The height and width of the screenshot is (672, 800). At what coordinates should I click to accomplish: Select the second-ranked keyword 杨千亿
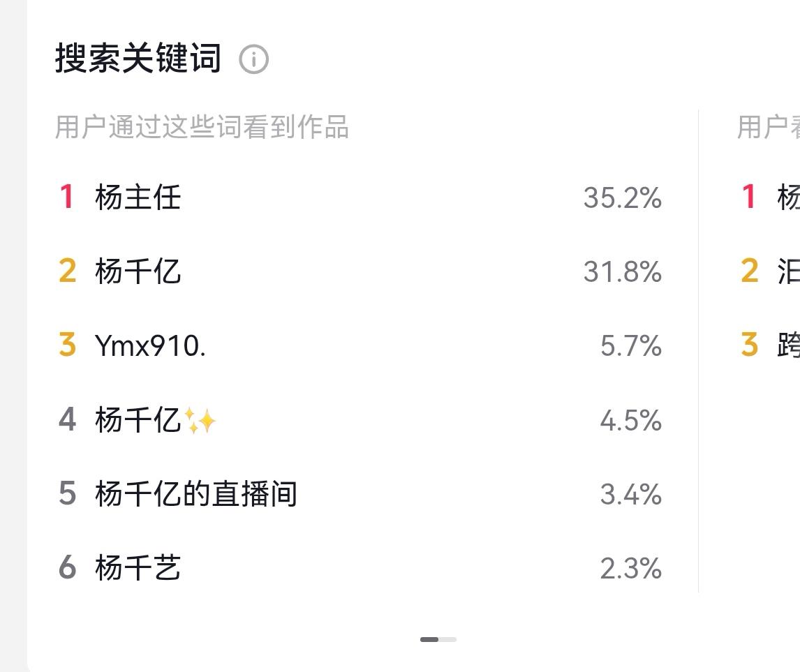tap(138, 271)
